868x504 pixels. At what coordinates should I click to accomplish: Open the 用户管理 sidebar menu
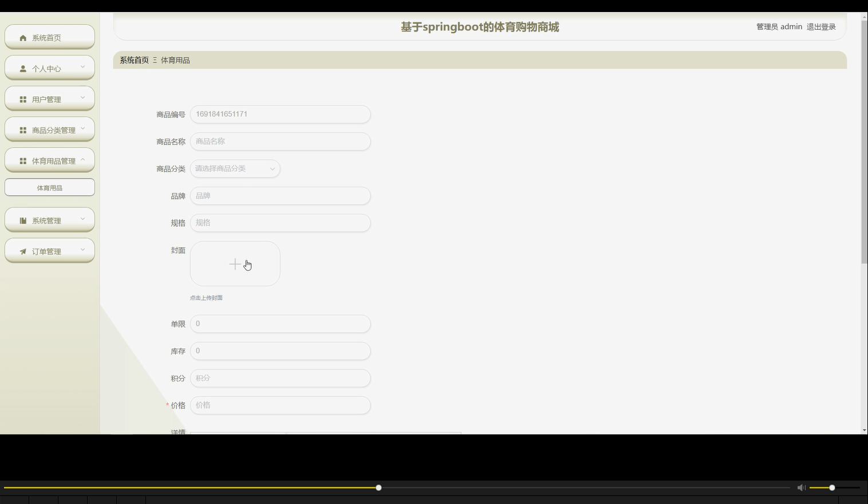[x=50, y=99]
